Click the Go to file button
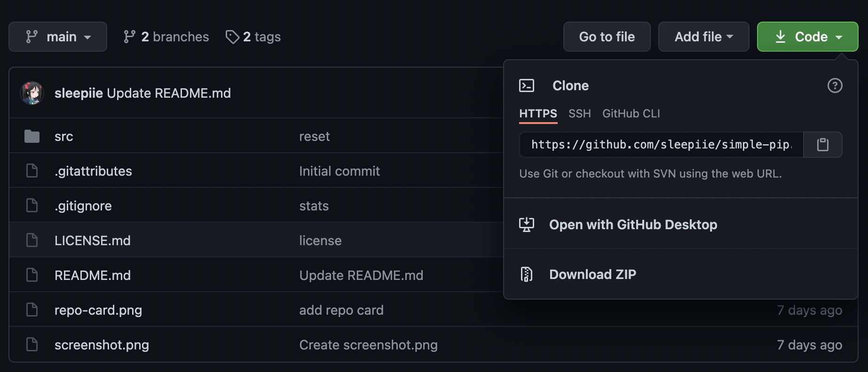 tap(607, 37)
